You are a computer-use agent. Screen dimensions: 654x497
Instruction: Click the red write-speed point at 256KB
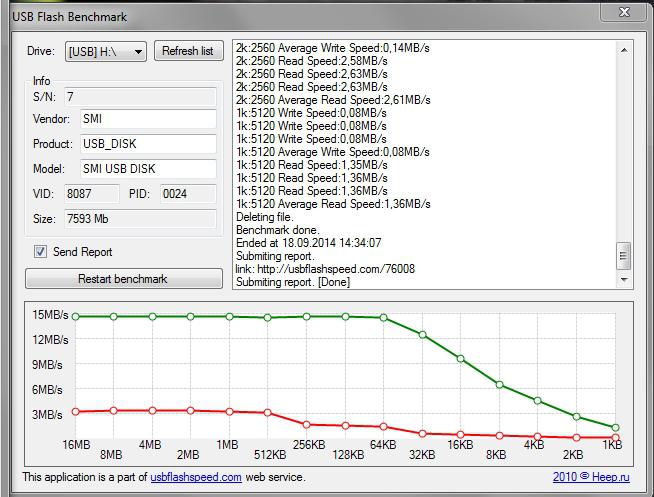coord(307,425)
